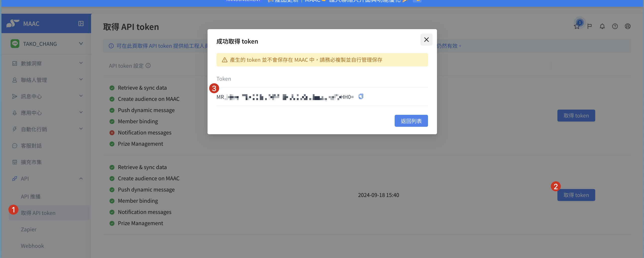
Task: Expand the TAKO_CHANG account dropdown
Action: click(x=81, y=44)
